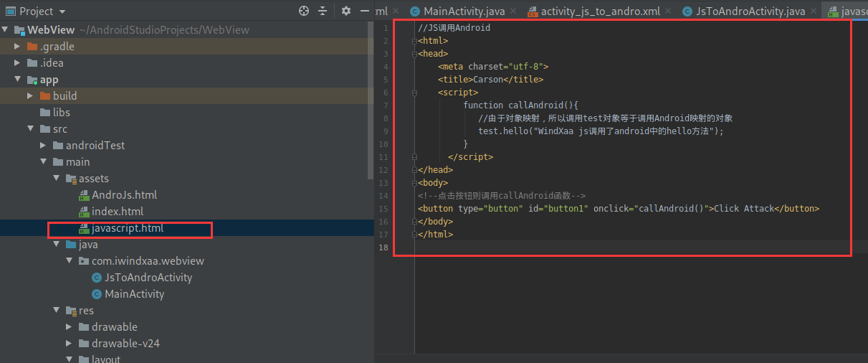
Task: Click the .gradle folder icon
Action: 32,47
